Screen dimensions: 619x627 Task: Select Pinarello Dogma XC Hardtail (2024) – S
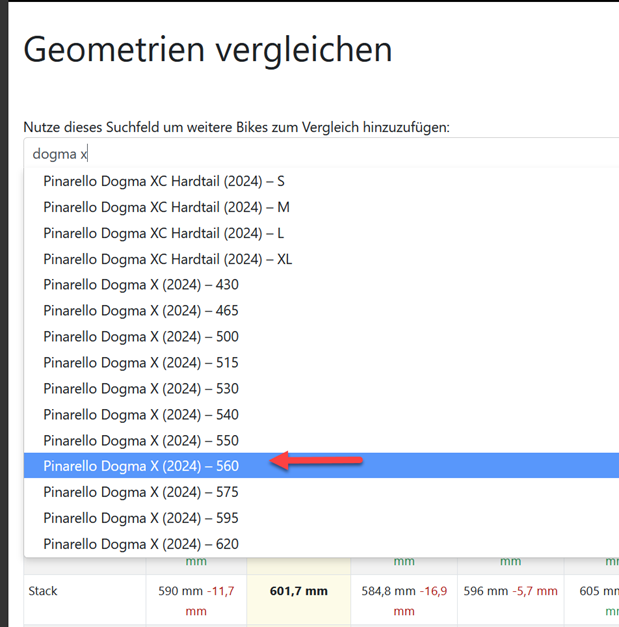pos(164,181)
